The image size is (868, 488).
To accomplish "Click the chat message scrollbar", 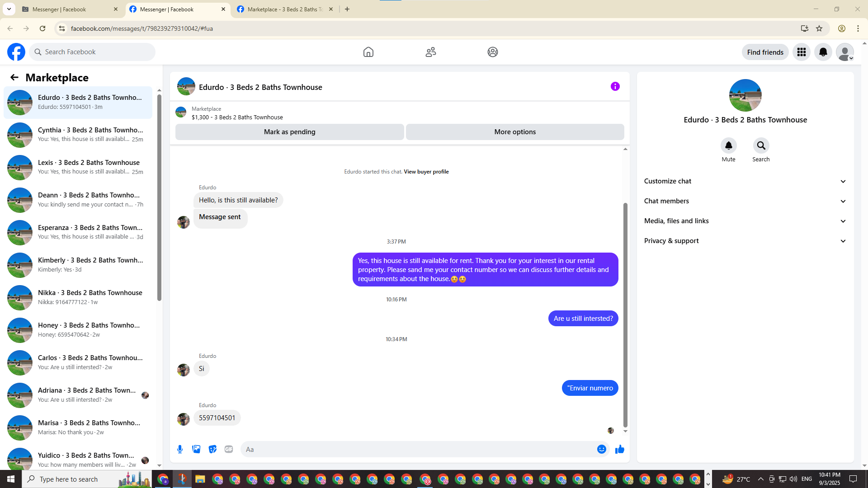I will tap(625, 315).
